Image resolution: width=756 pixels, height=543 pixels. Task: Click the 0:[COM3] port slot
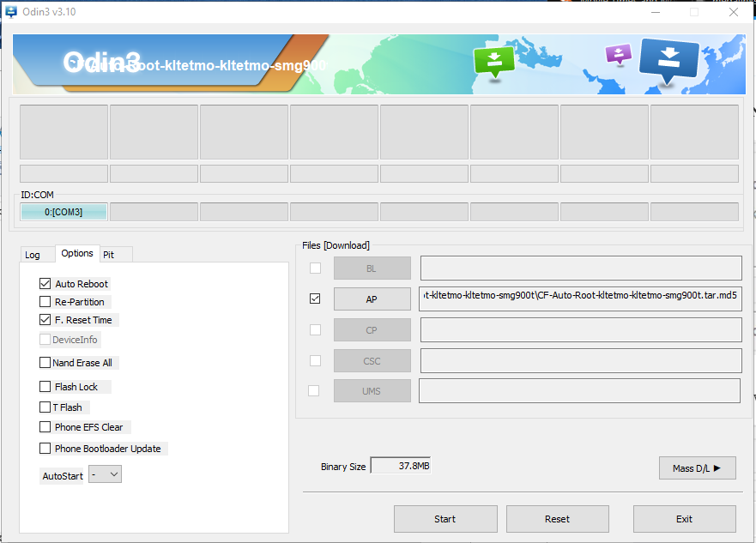(64, 212)
